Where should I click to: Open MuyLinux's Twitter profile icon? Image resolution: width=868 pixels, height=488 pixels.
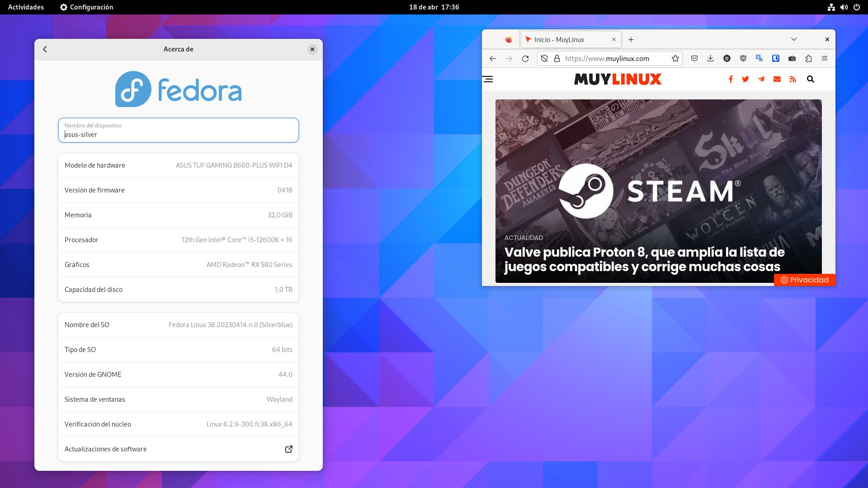click(745, 79)
